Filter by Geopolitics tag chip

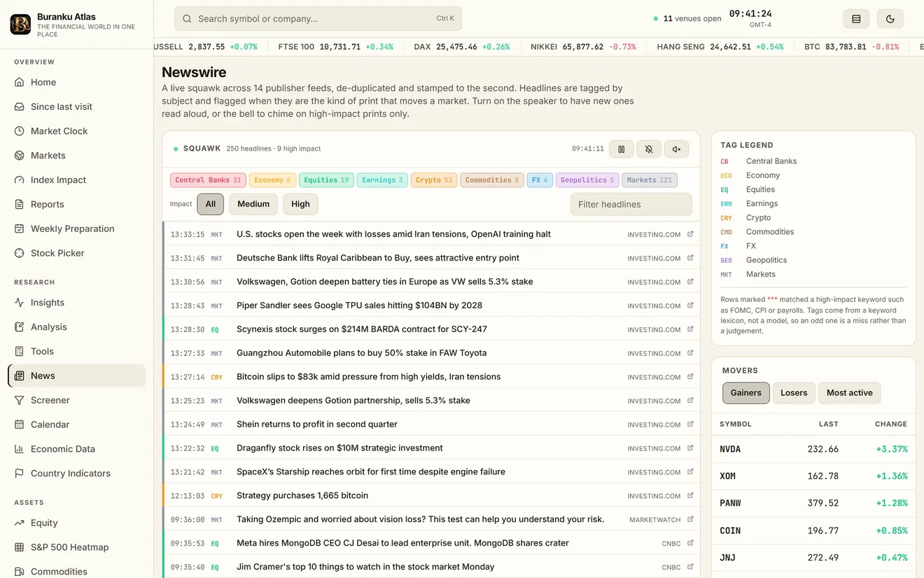(587, 180)
